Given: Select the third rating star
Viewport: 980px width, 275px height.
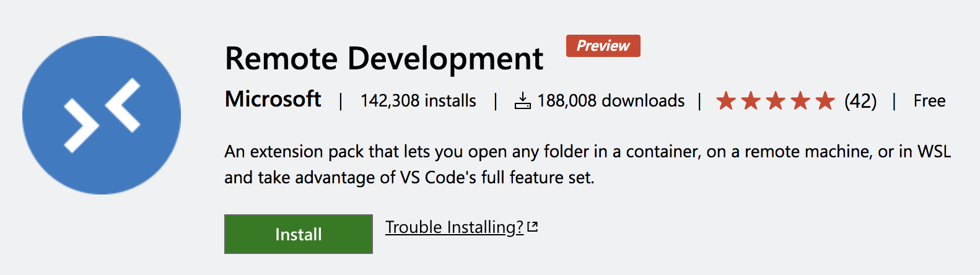Looking at the screenshot, I should [776, 100].
